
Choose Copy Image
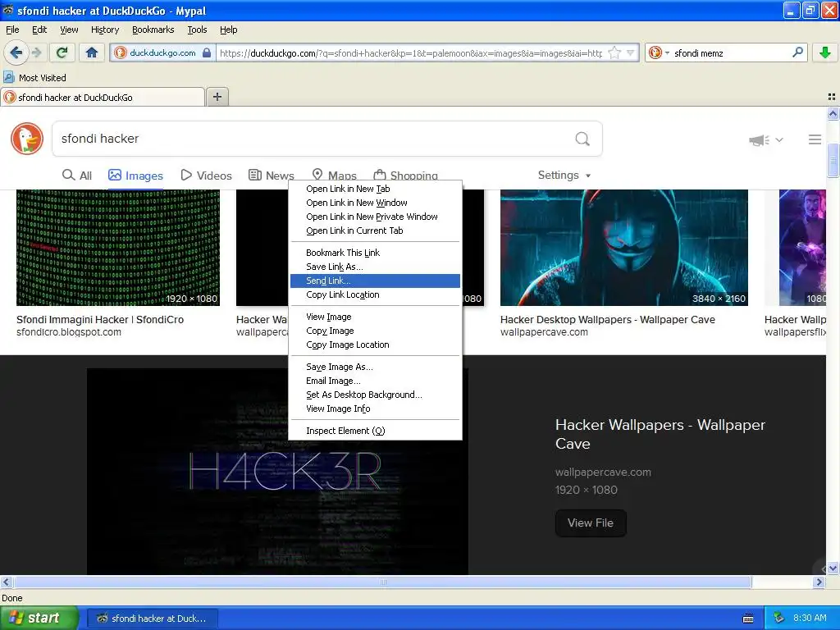point(375,331)
